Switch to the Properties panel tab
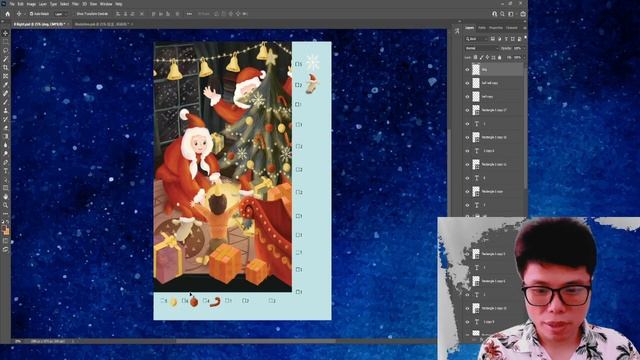 [496, 28]
